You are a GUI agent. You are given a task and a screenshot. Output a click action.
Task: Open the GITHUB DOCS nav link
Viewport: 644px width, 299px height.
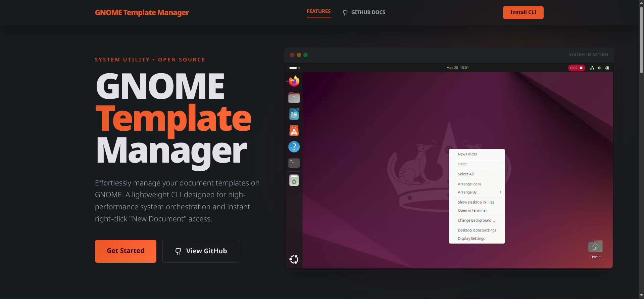pos(364,12)
